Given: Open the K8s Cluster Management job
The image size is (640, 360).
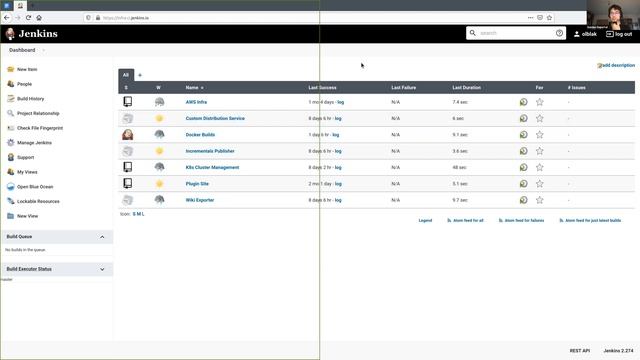Looking at the screenshot, I should (212, 167).
